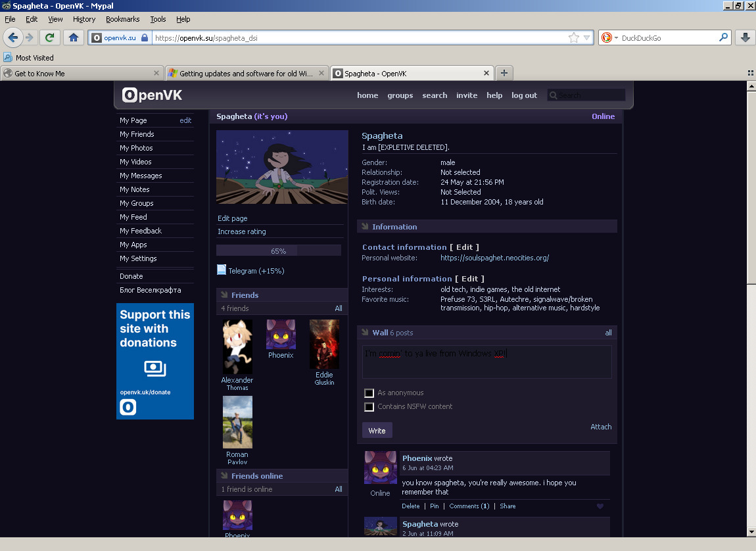Reload the page with the refresh icon
The width and height of the screenshot is (756, 551).
coord(49,37)
